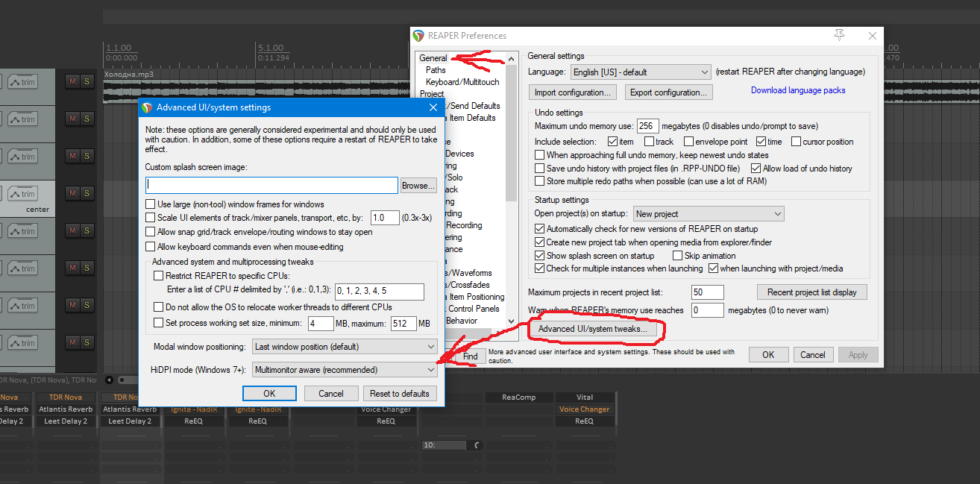Click the left scroll arrow below track panel
This screenshot has height=484, width=980.
coord(109,380)
